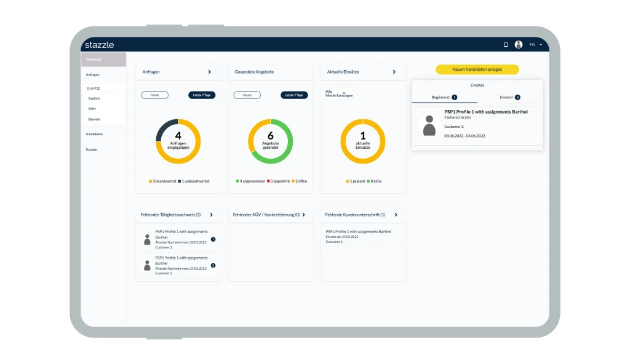
Task: Open Kunden in the sidebar
Action: point(92,149)
